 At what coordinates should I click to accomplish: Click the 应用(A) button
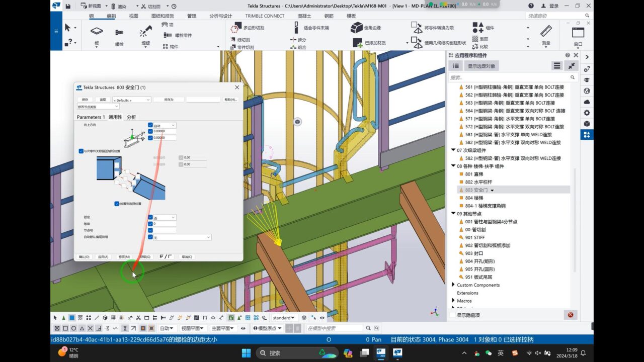(x=103, y=256)
